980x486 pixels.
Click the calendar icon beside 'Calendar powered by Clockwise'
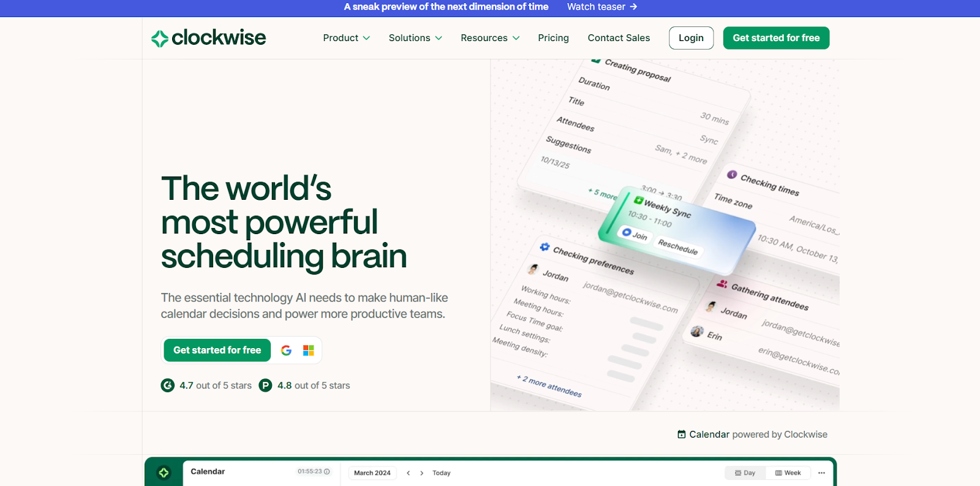[682, 435]
